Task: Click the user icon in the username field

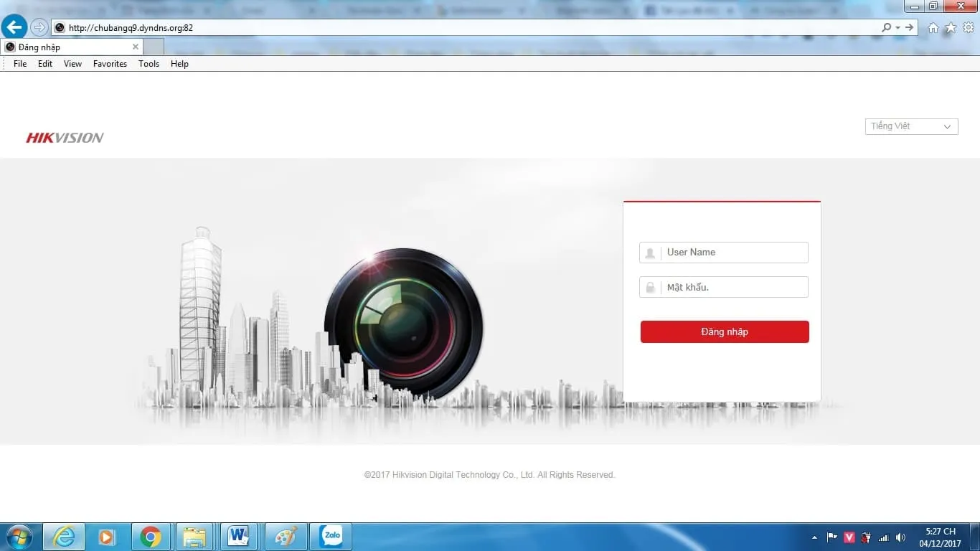Action: (650, 253)
